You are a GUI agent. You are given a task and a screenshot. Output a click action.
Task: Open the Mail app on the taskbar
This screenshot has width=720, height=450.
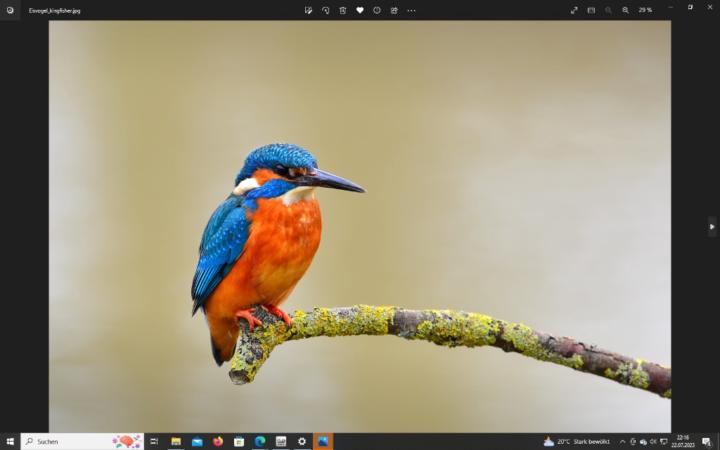point(197,441)
